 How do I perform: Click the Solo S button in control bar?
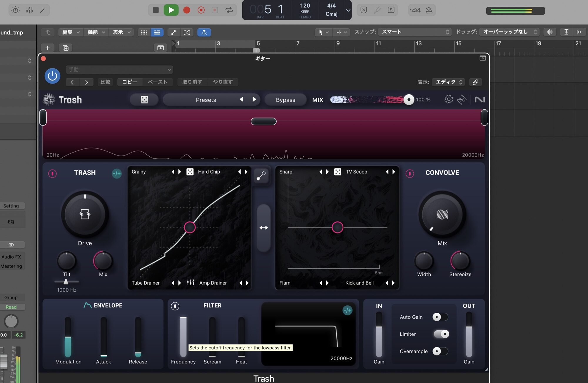click(x=391, y=10)
